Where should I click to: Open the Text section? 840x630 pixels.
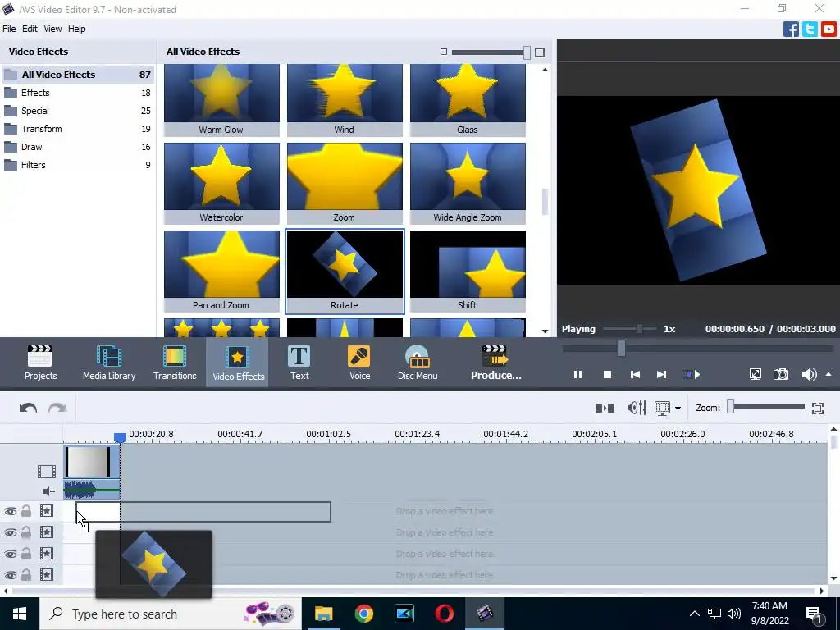click(x=299, y=363)
